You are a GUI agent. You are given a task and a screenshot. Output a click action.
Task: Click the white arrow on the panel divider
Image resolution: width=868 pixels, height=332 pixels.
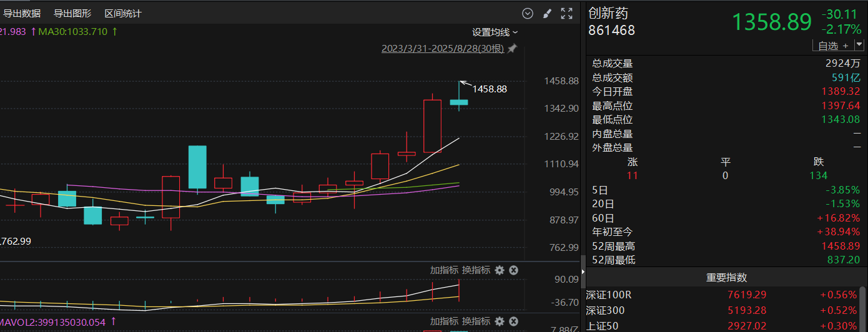tap(584, 272)
